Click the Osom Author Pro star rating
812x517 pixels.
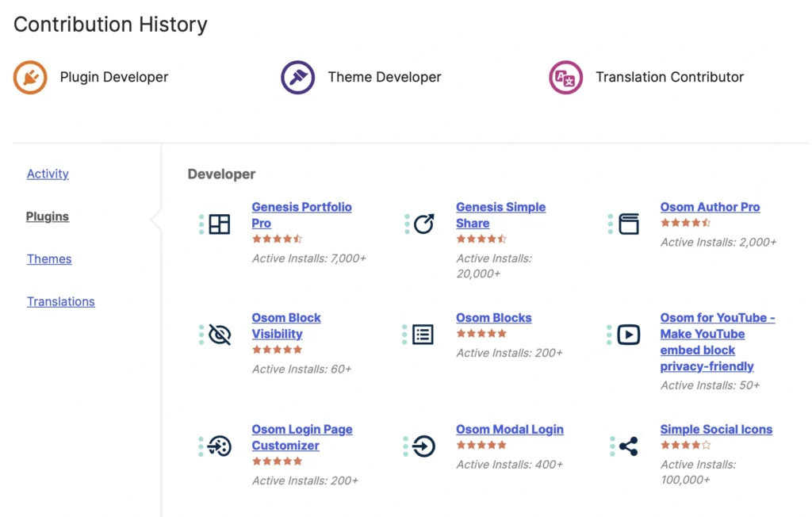(x=685, y=223)
